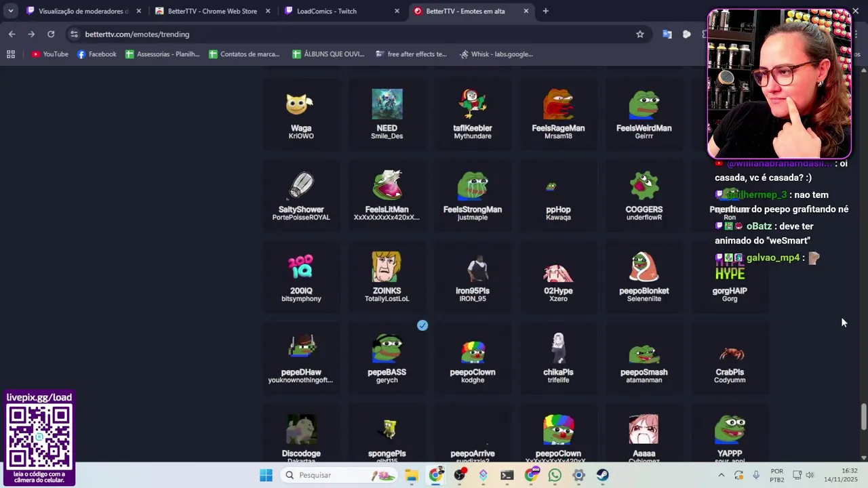
Task: Select the Discodoge emote image
Action: 301,429
